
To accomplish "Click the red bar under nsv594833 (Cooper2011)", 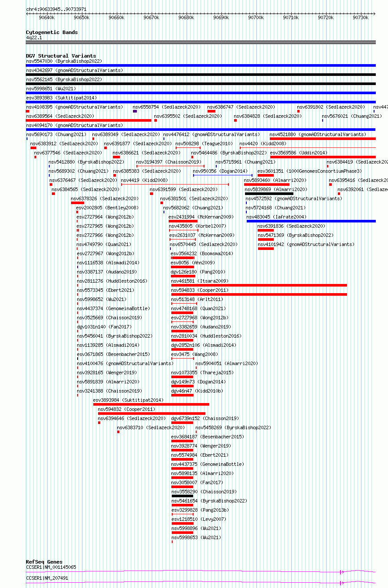I will click(259, 294).
